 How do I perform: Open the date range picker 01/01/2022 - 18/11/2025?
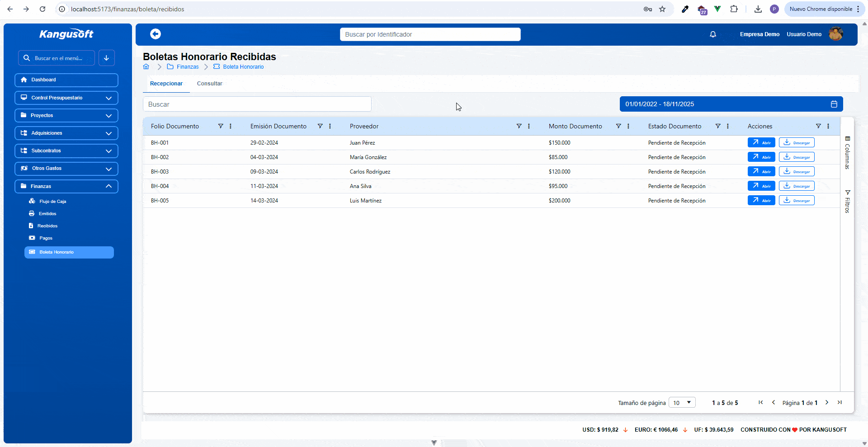pyautogui.click(x=731, y=104)
